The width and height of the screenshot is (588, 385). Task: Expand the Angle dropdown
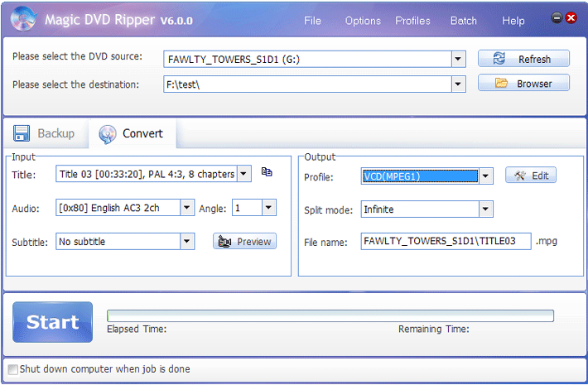point(268,208)
